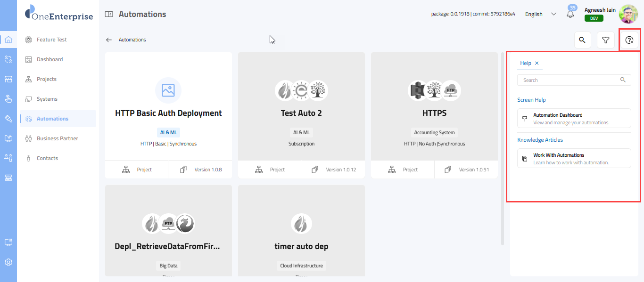
Task: Open Work With Automations article
Action: click(x=574, y=158)
